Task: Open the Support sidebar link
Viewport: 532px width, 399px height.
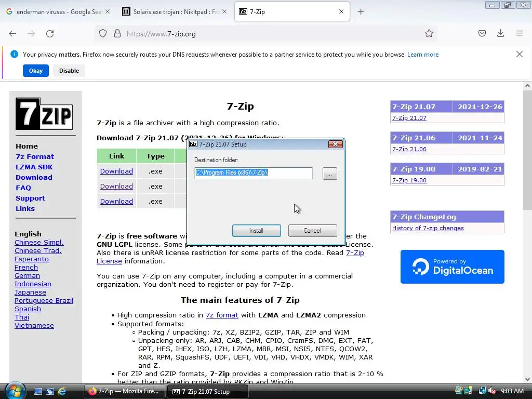Action: (30, 198)
